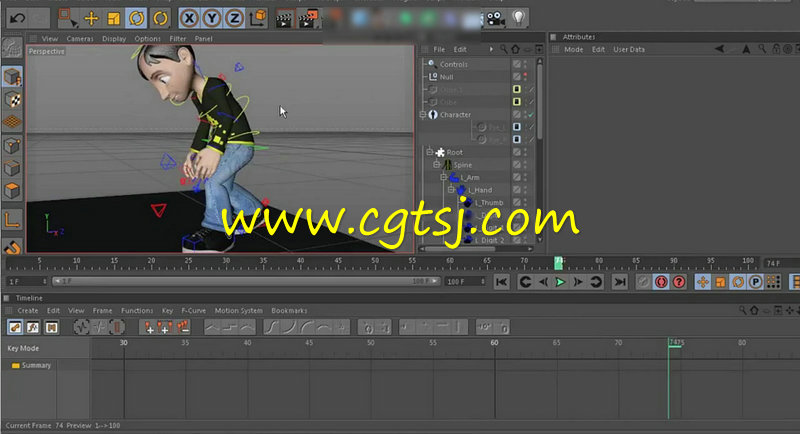Click Attributes search magnifier icon
Screen dimensions: 800x434
[762, 49]
